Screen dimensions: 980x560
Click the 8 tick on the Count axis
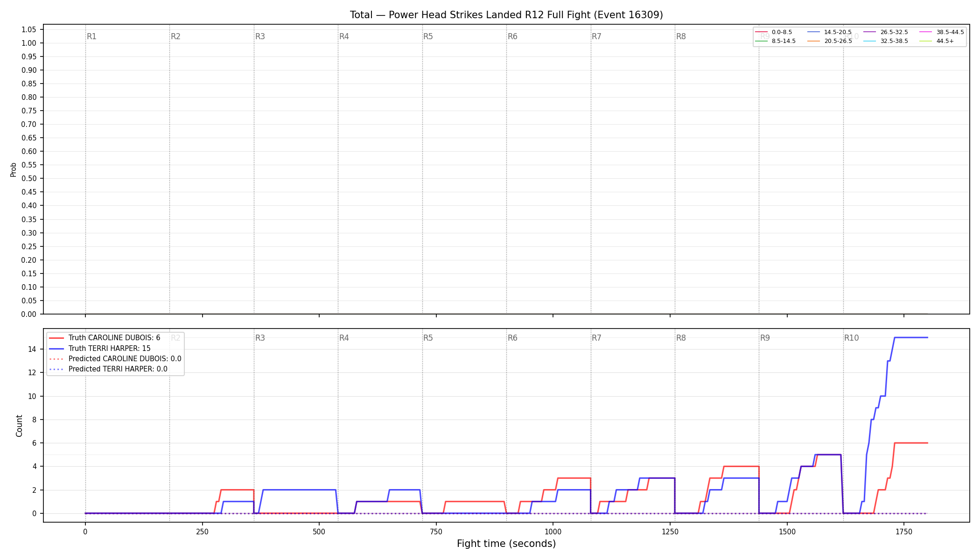coord(34,420)
